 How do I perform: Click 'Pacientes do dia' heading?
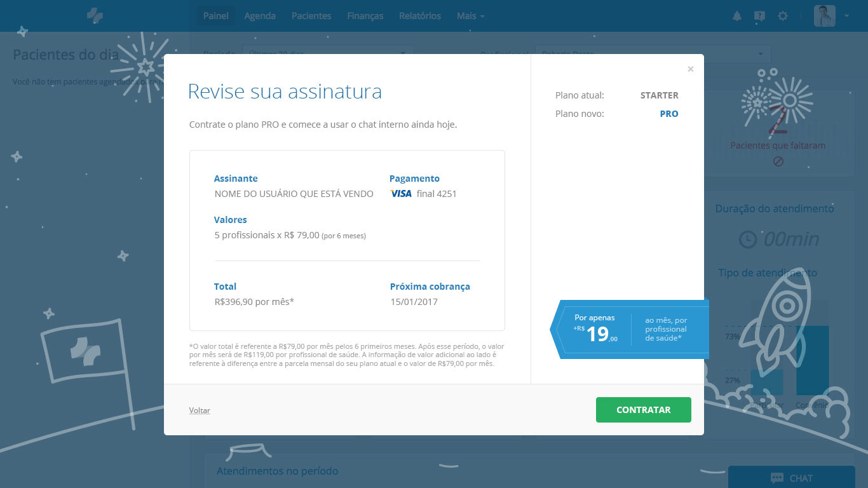66,55
